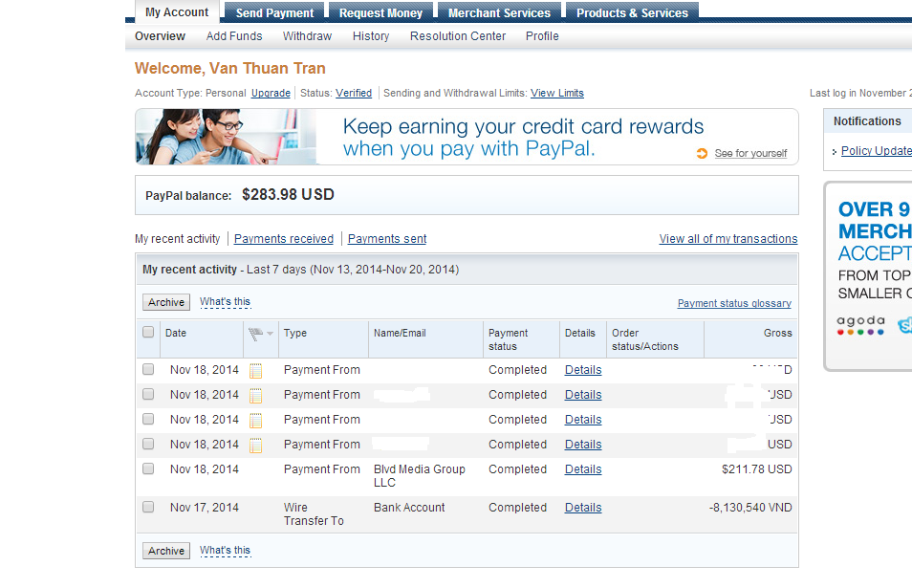This screenshot has width=912, height=588.
Task: Go to the Withdraw page
Action: tap(307, 36)
